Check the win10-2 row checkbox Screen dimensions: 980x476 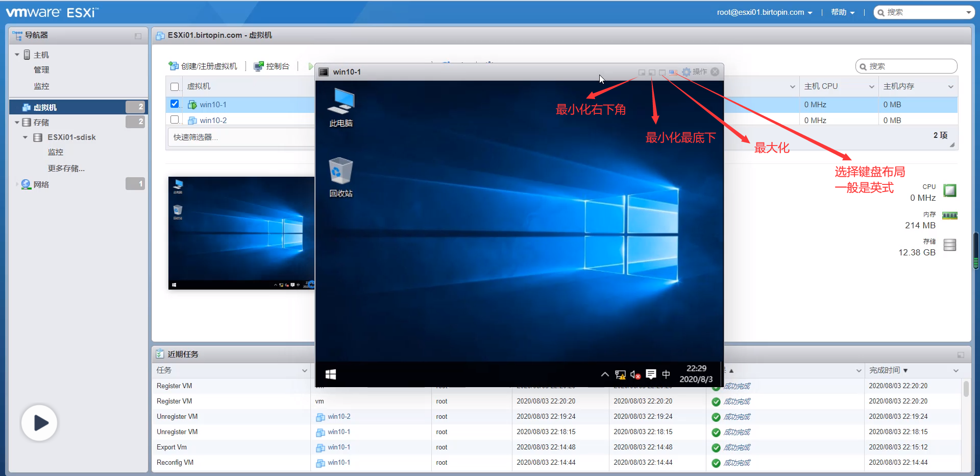[175, 120]
